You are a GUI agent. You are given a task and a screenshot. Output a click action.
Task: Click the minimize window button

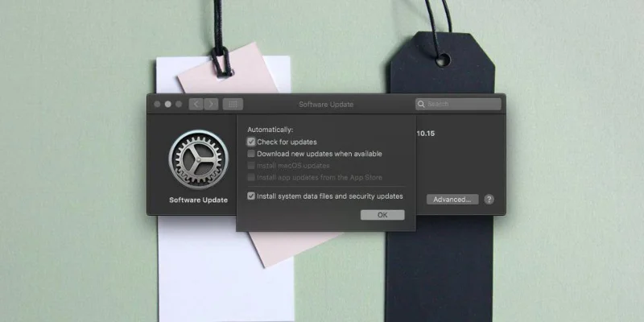point(168,105)
